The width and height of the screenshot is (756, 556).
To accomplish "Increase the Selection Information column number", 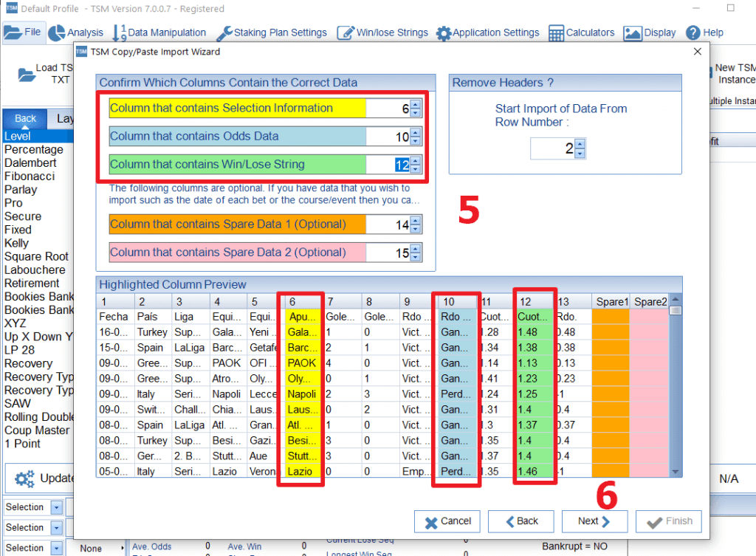I will [416, 105].
